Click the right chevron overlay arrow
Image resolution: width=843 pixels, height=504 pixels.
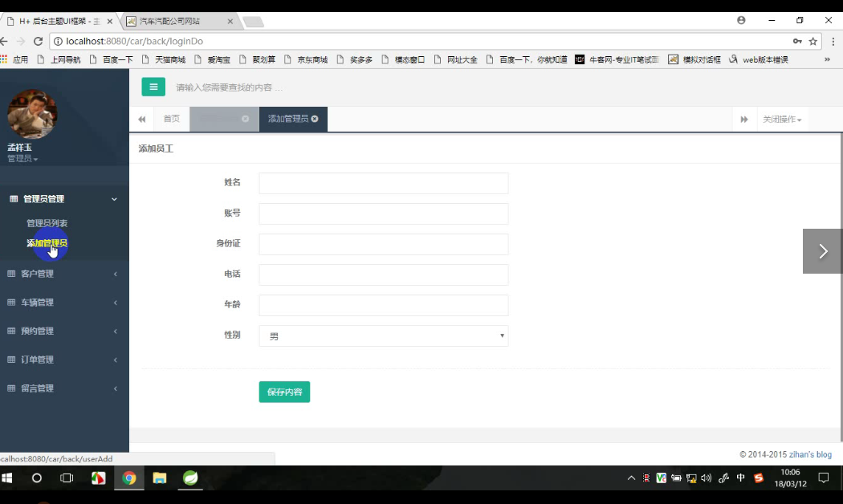823,251
